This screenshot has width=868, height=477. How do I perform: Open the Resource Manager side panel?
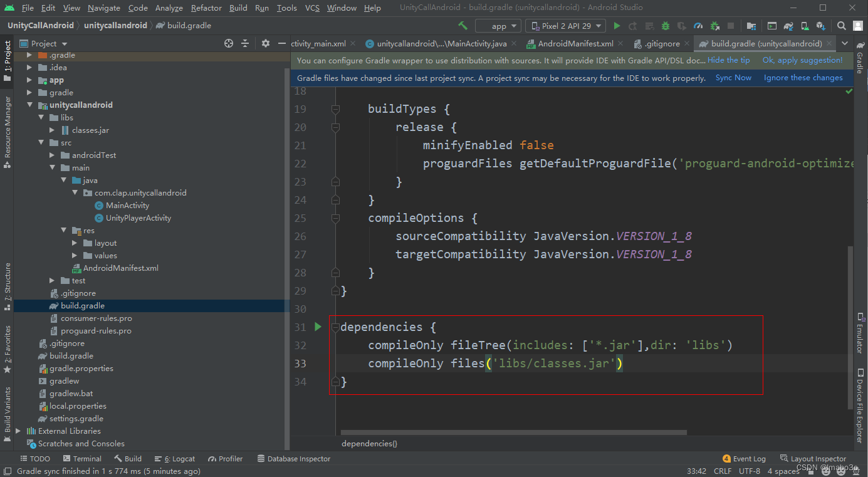(8, 132)
